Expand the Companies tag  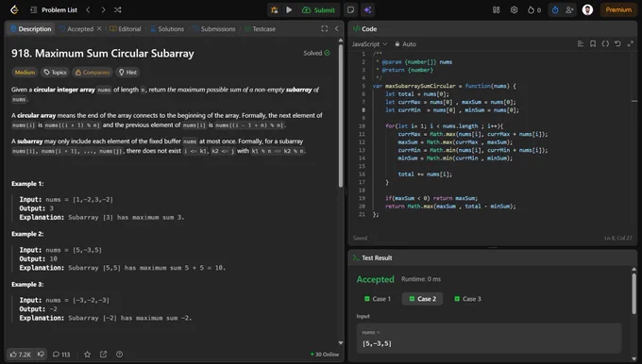[x=93, y=73]
